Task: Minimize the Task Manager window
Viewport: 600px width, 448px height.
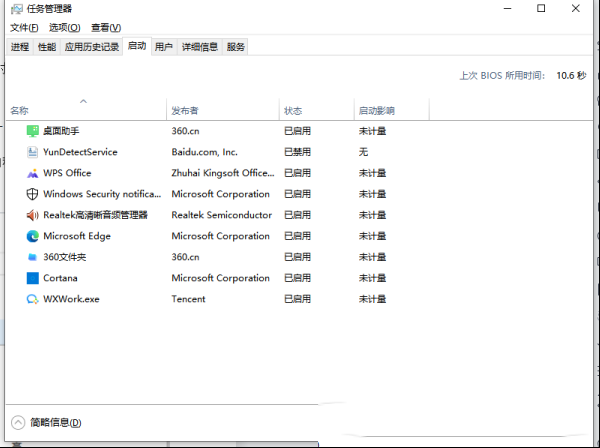Action: (x=508, y=8)
